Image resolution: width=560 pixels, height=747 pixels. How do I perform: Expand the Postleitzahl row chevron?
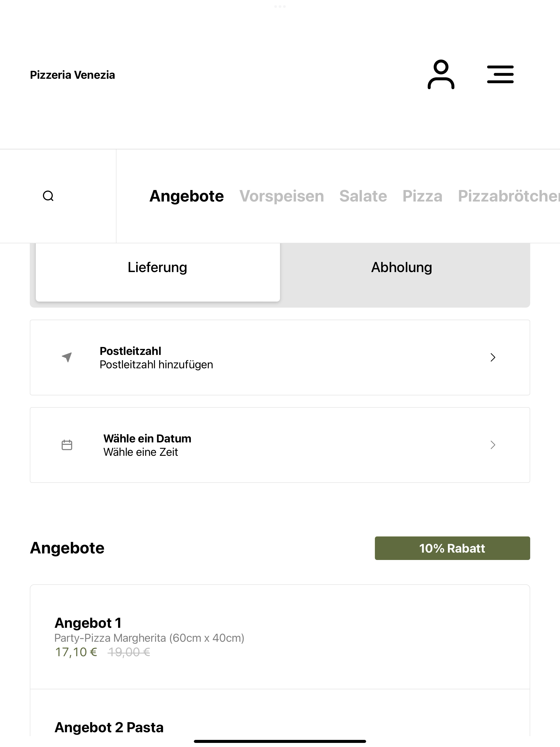point(493,357)
